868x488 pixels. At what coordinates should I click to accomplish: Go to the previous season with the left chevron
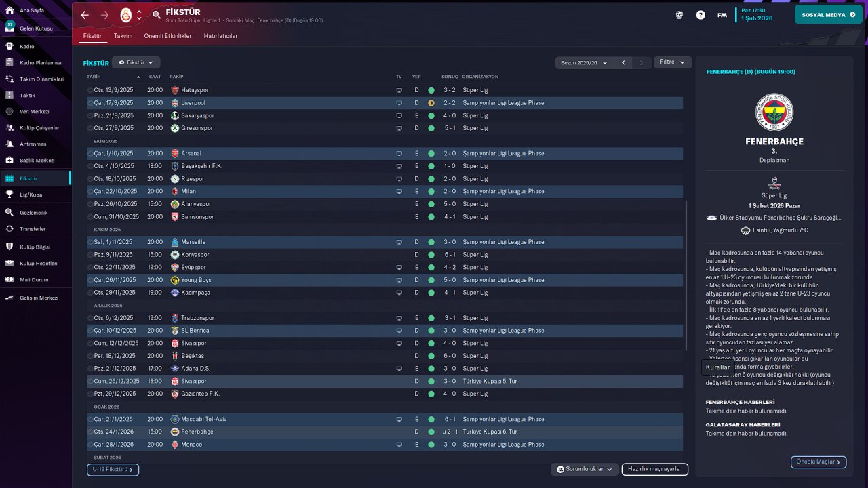[624, 62]
